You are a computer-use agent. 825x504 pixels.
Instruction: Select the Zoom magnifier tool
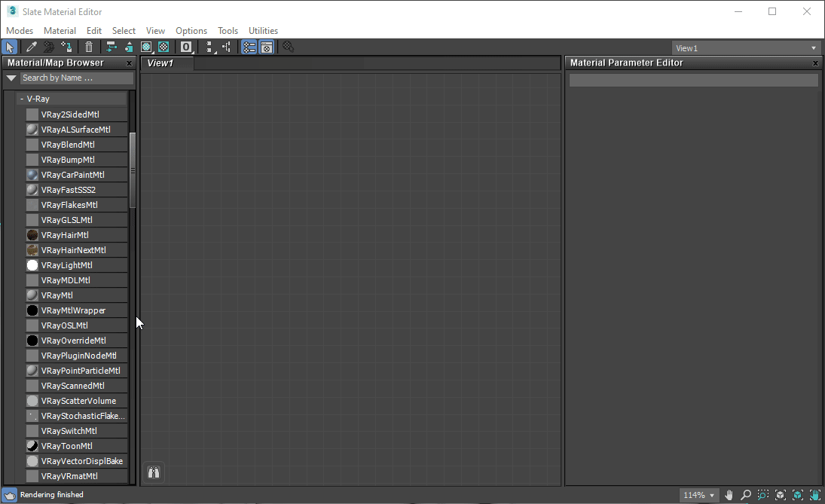[746, 495]
